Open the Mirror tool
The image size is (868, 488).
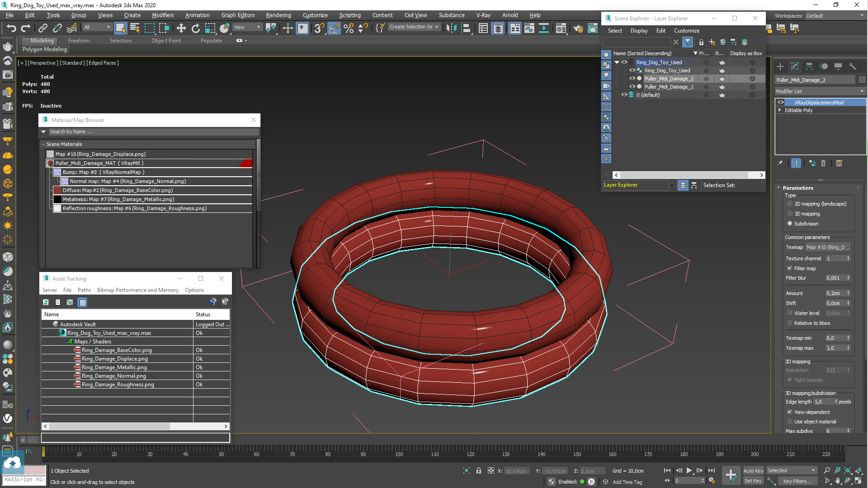coord(451,28)
